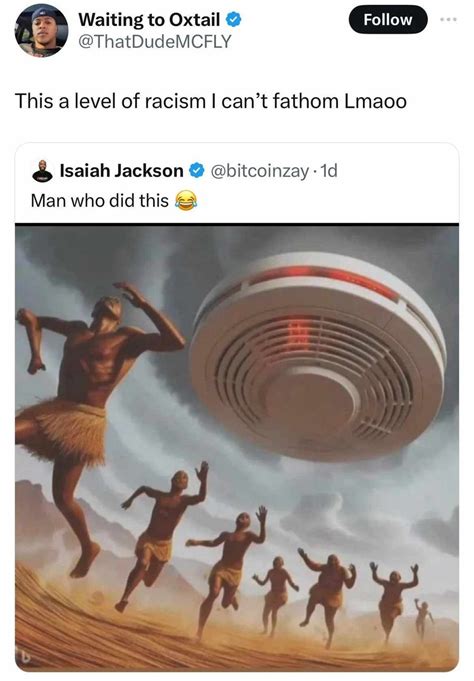The height and width of the screenshot is (681, 474).
Task: Click the Waiting to Oxtail display name
Action: [x=149, y=20]
